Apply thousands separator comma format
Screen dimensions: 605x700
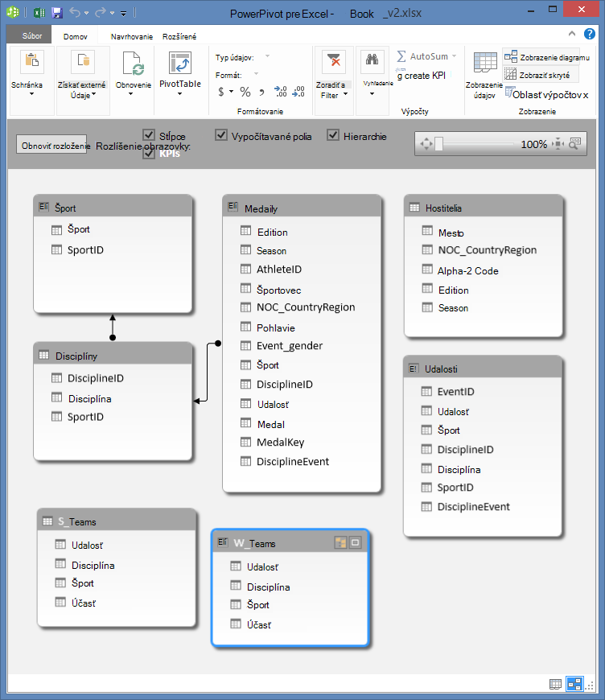(x=262, y=93)
